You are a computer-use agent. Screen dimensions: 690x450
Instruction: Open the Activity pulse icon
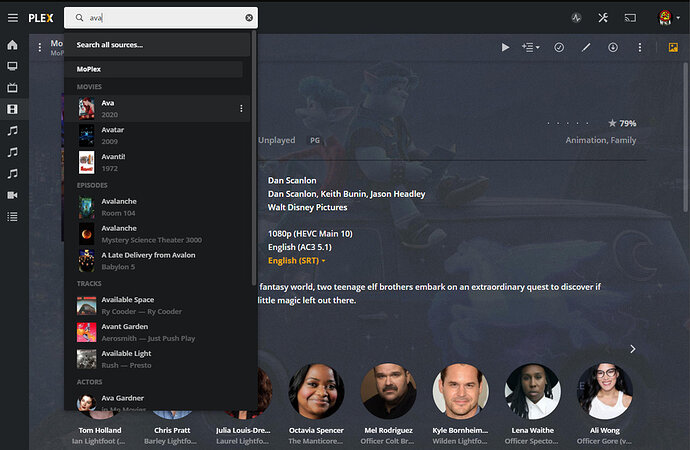pos(576,18)
